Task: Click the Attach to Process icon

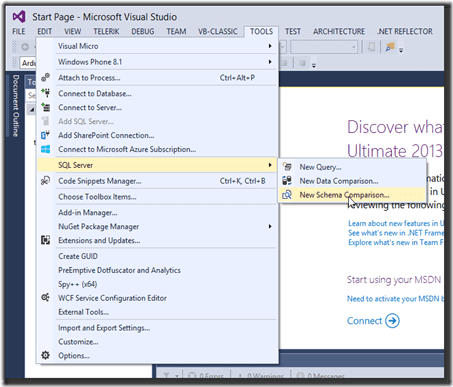Action: (46, 77)
